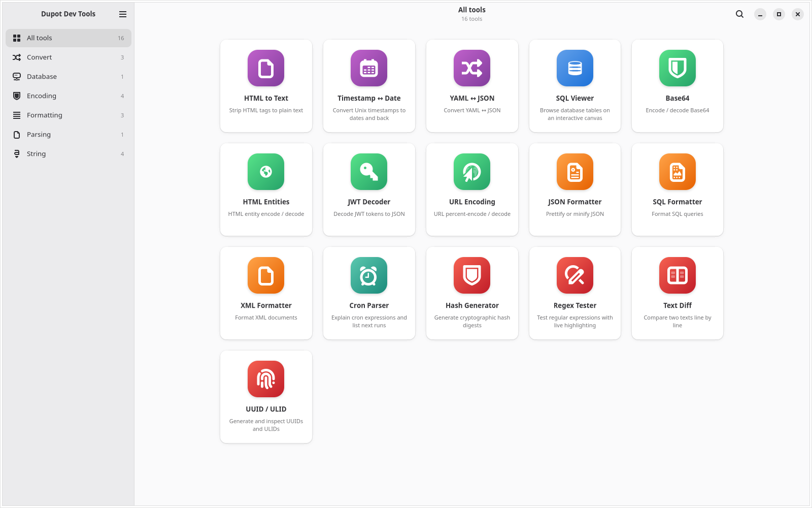Launch the YAML ↔ JSON shuffle icon
The image size is (812, 508).
coord(472,68)
